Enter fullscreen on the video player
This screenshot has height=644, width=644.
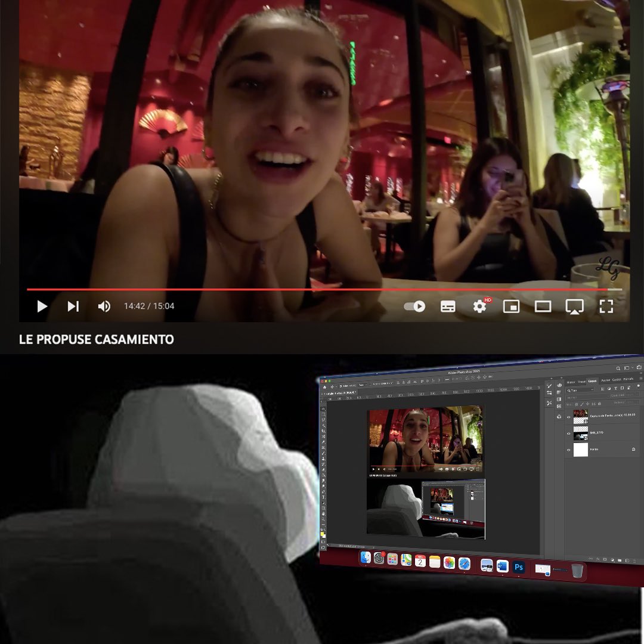tap(606, 306)
